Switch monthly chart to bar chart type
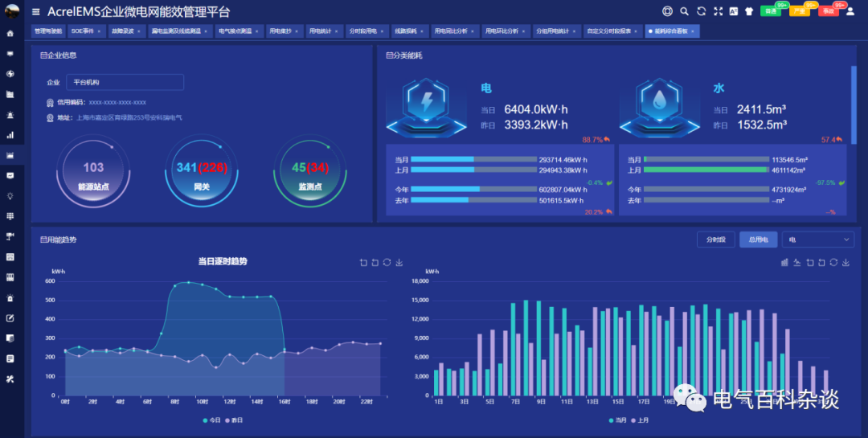This screenshot has width=868, height=438. coord(784,263)
